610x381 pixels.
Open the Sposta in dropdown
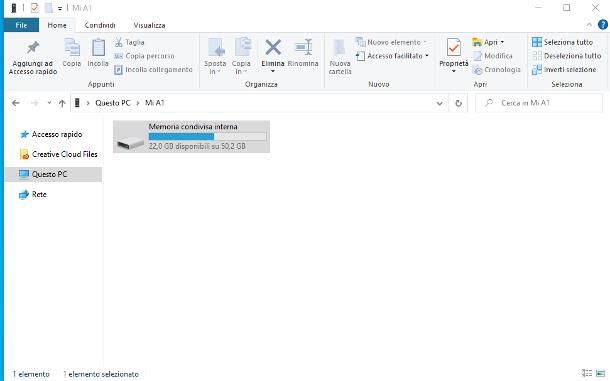tap(215, 56)
